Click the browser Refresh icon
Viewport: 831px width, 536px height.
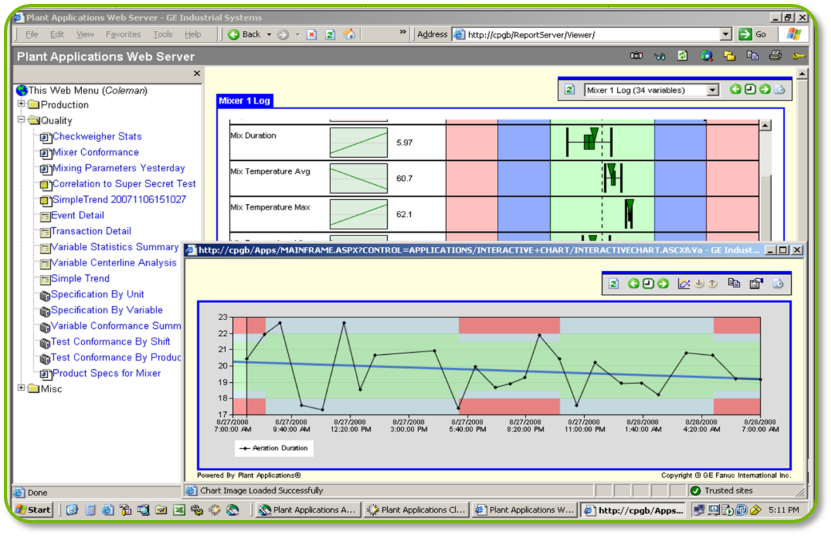tap(330, 34)
